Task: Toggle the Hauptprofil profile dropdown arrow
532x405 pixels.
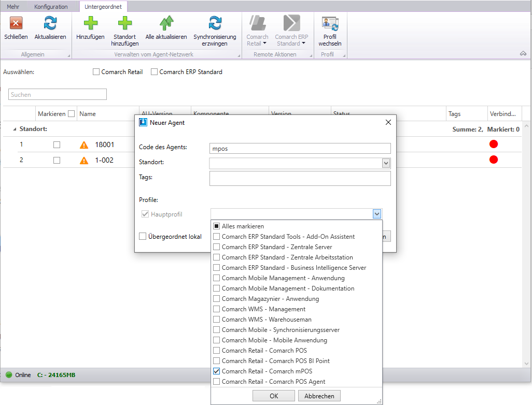Action: coord(377,214)
